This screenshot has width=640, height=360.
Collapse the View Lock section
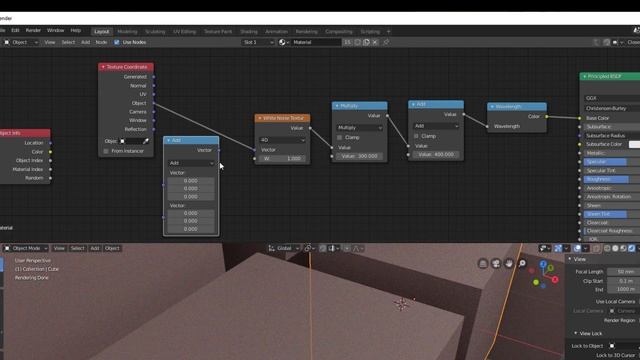tap(576, 333)
